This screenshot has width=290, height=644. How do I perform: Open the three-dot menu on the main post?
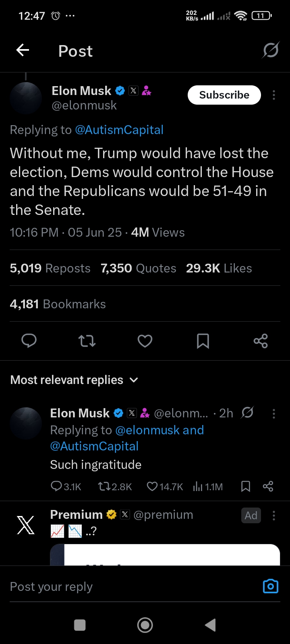coord(273,95)
